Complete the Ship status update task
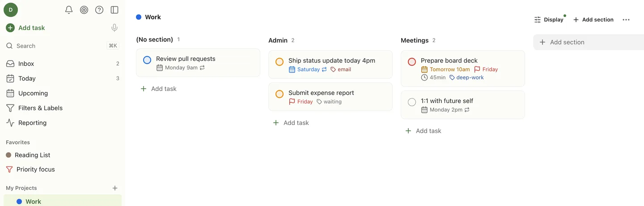The image size is (644, 206). pyautogui.click(x=280, y=62)
